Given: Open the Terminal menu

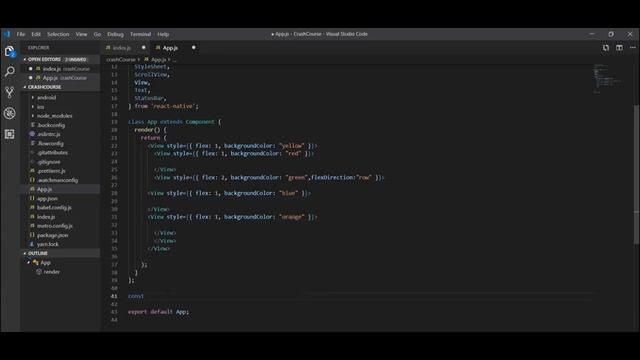Looking at the screenshot, I should point(140,34).
